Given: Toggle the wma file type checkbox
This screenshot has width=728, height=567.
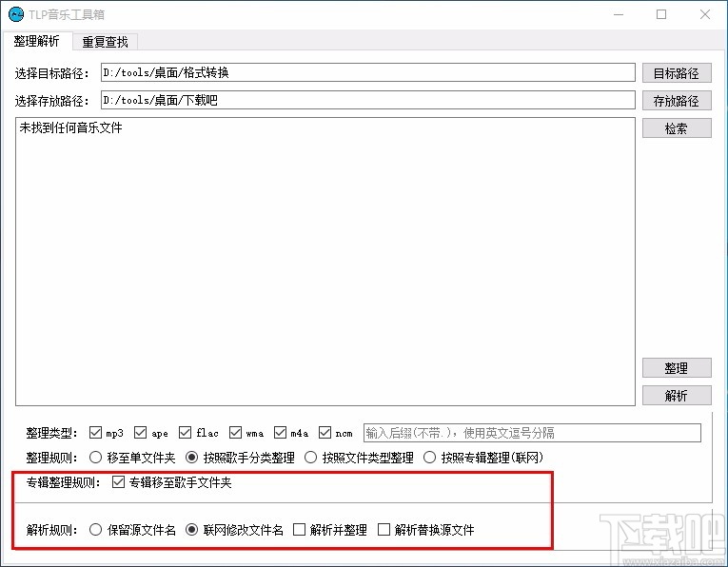Looking at the screenshot, I should (x=235, y=433).
